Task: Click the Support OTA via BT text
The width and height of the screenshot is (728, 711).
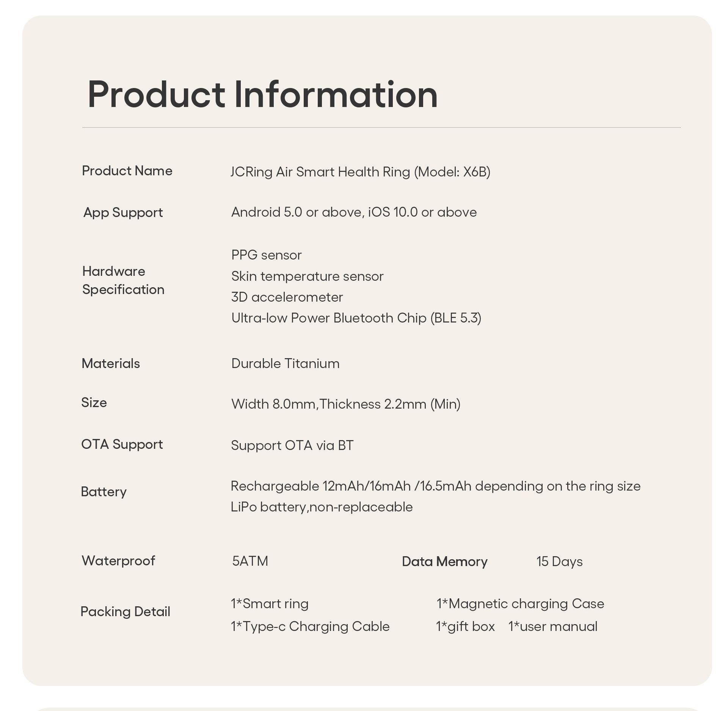Action: coord(292,445)
